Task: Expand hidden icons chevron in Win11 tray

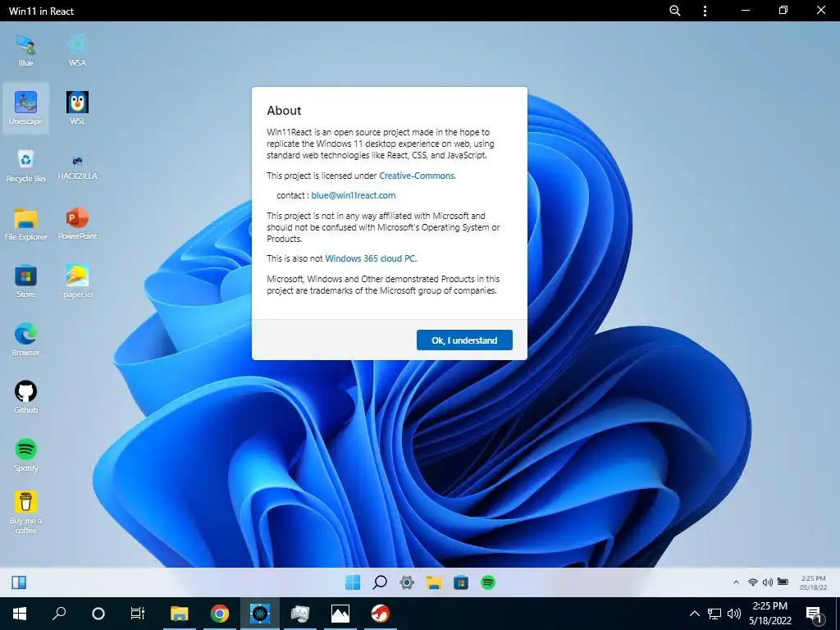Action: tap(736, 582)
